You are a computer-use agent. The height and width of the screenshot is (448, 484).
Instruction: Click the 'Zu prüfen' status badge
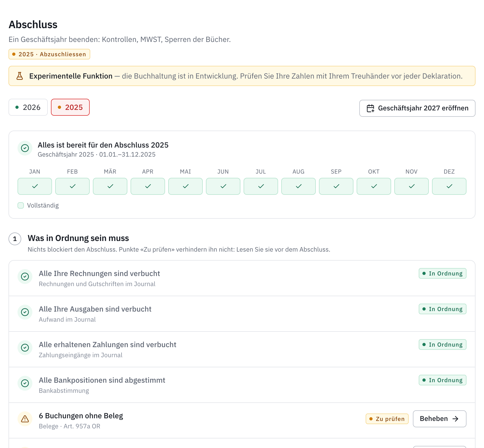387,419
